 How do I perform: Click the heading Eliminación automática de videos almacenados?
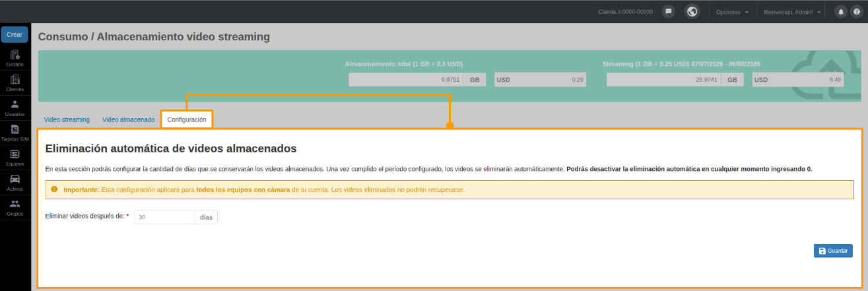[170, 148]
